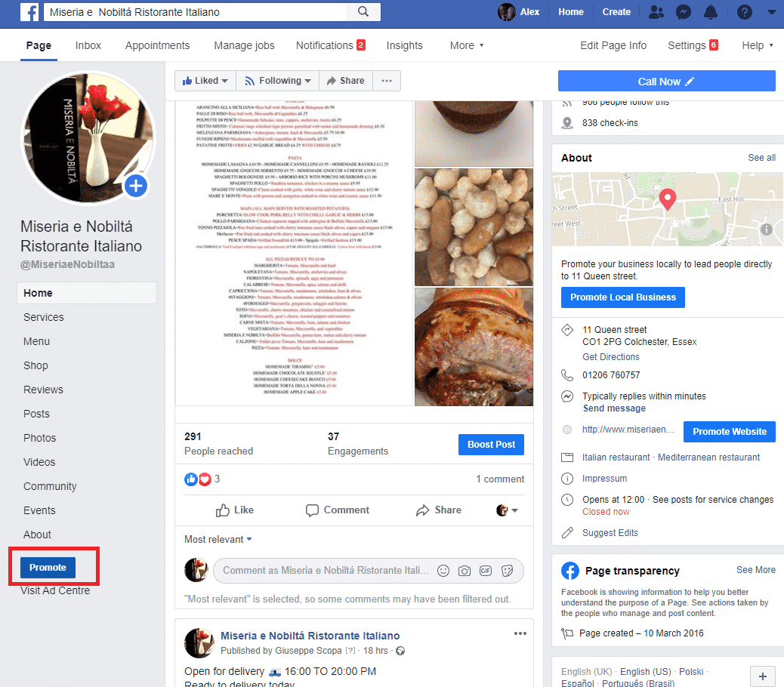Click Promote Local Business button
This screenshot has width=784, height=687.
pos(623,297)
